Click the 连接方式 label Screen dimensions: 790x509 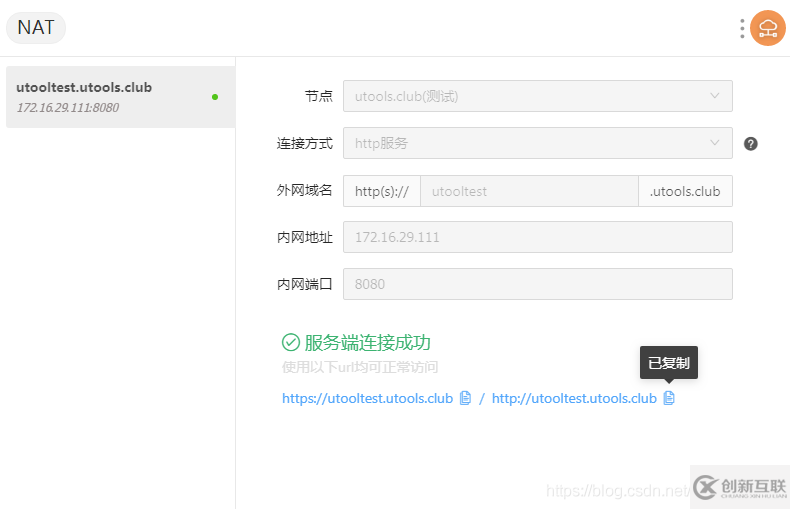point(305,143)
